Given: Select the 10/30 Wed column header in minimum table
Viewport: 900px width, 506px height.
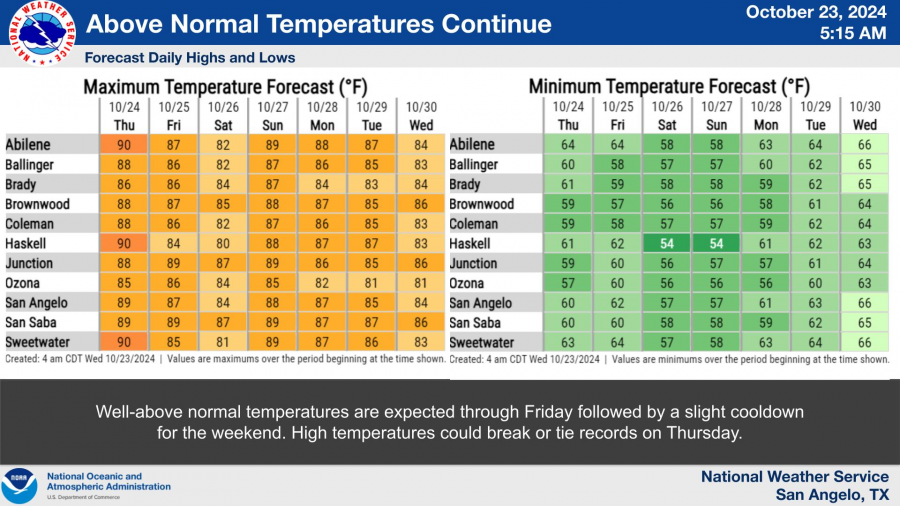Looking at the screenshot, I should click(x=865, y=115).
